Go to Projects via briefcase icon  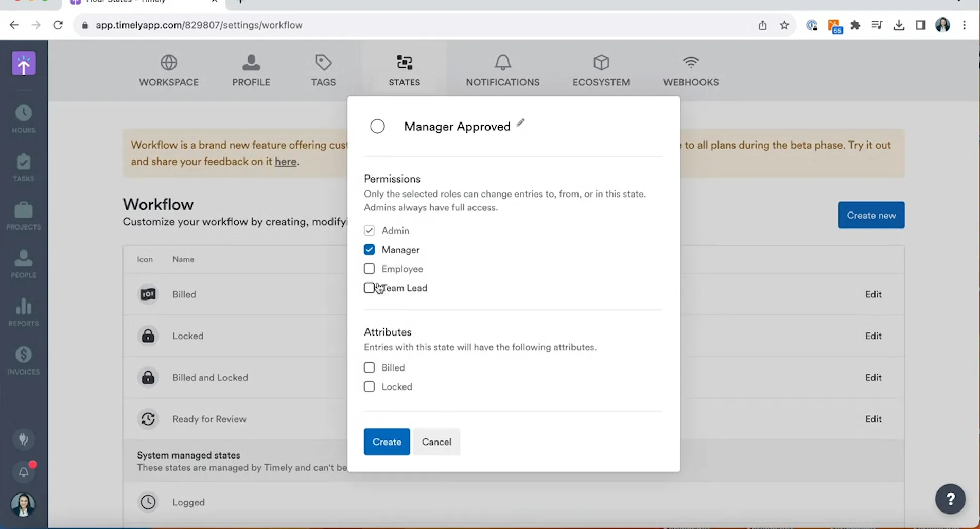(x=23, y=216)
